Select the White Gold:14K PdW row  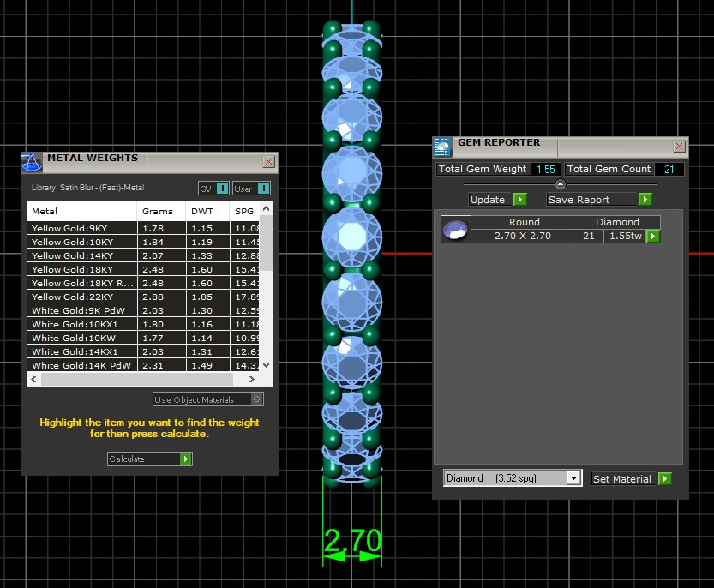tap(143, 365)
